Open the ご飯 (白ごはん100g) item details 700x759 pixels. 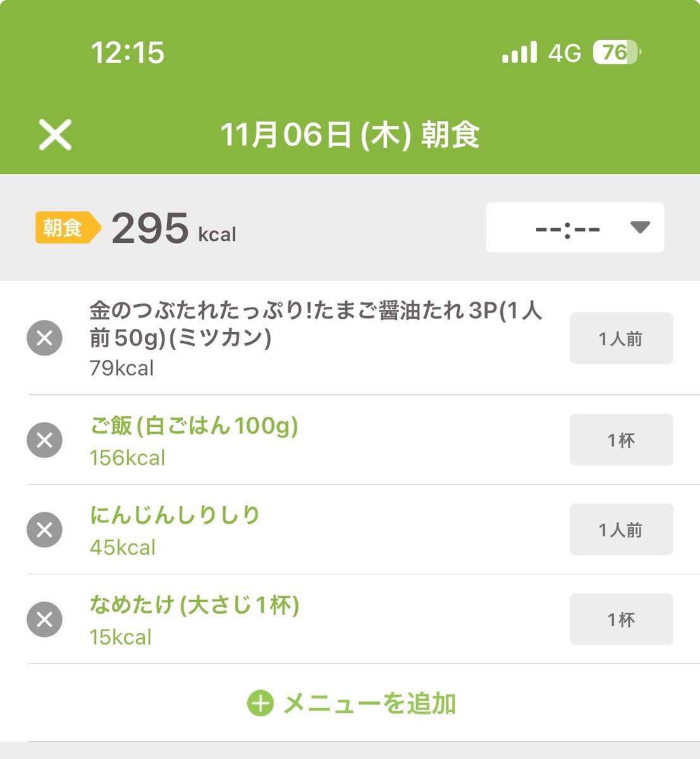[x=193, y=426]
